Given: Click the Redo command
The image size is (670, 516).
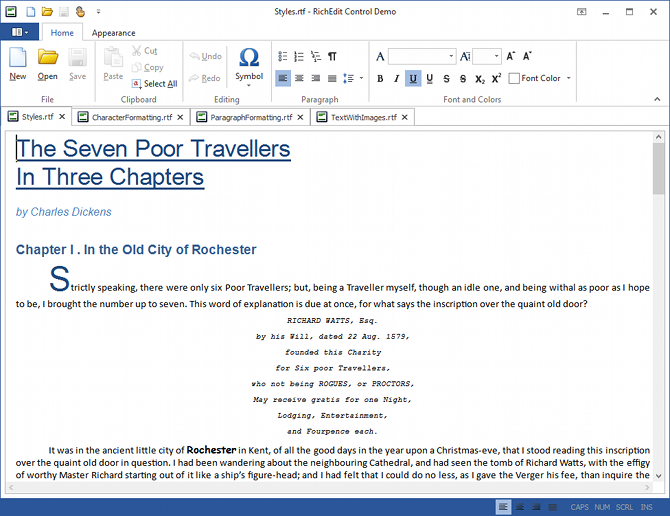Looking at the screenshot, I should [x=205, y=78].
